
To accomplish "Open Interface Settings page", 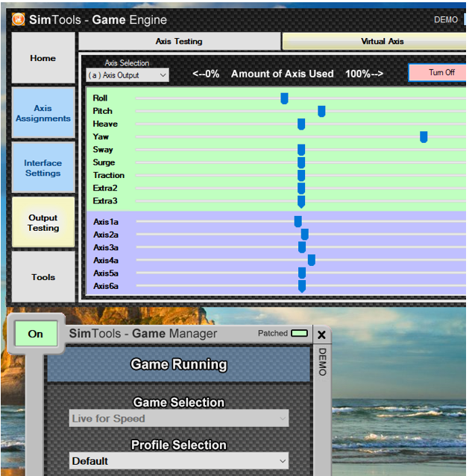I will pyautogui.click(x=43, y=168).
